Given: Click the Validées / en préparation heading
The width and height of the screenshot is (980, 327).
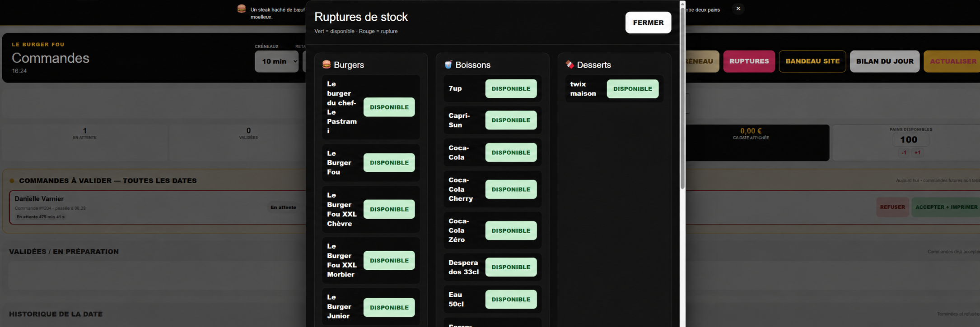Looking at the screenshot, I should 64,252.
